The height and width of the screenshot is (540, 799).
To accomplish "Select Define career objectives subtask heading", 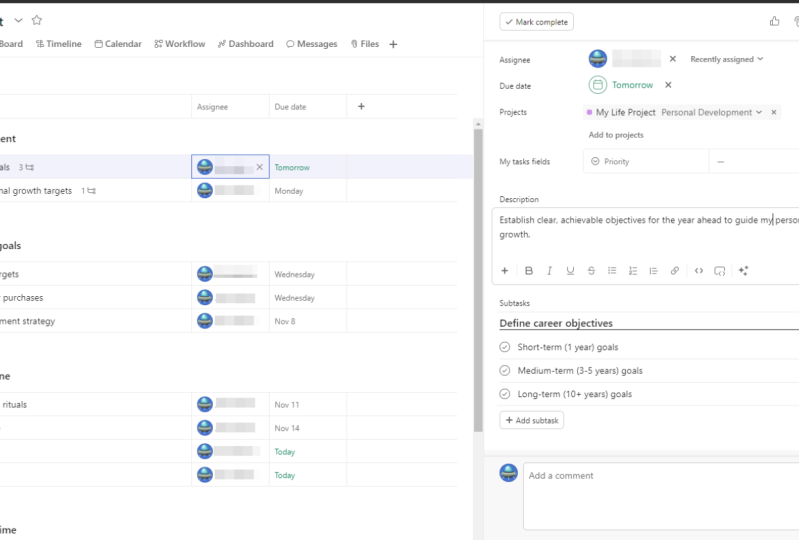I will tap(556, 323).
